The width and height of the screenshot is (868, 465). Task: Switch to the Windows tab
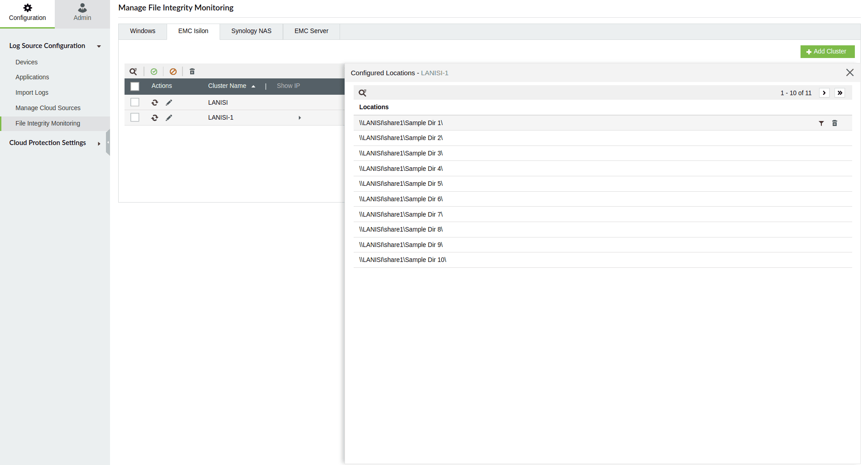click(143, 31)
